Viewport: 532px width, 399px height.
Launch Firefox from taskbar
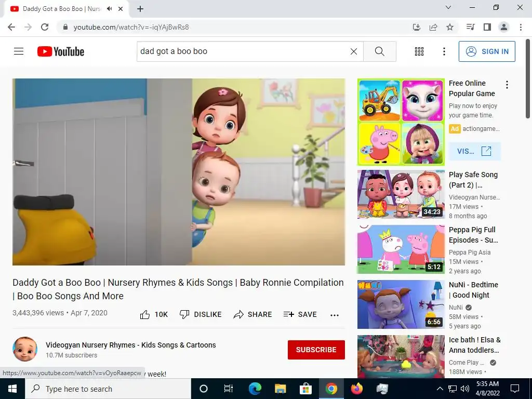356,389
